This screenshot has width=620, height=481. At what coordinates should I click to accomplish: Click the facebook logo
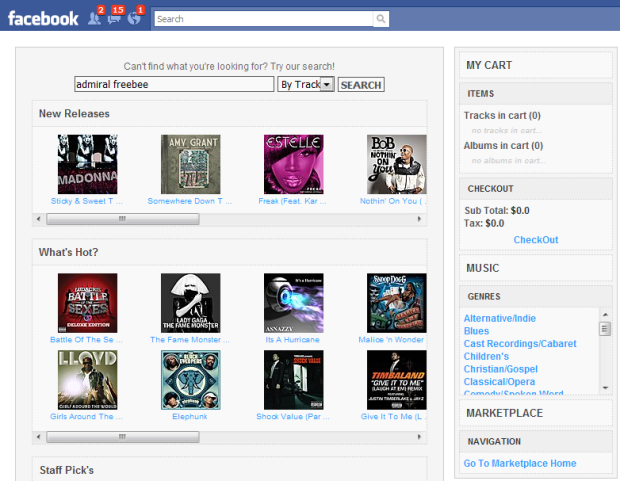coord(43,19)
